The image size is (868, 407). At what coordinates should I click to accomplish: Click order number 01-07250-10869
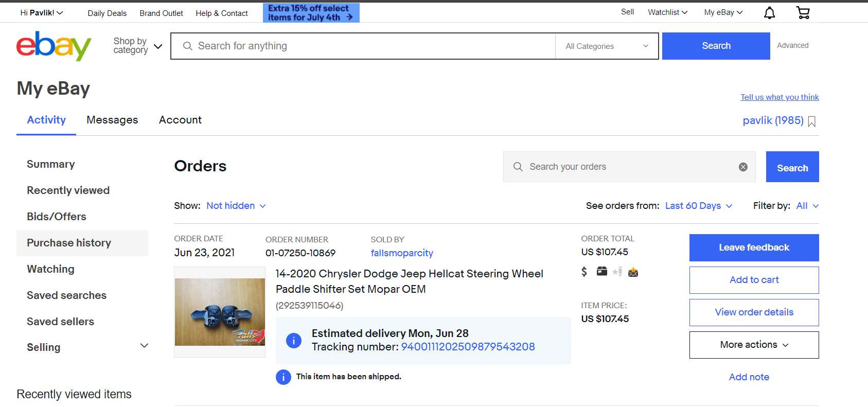pyautogui.click(x=300, y=253)
